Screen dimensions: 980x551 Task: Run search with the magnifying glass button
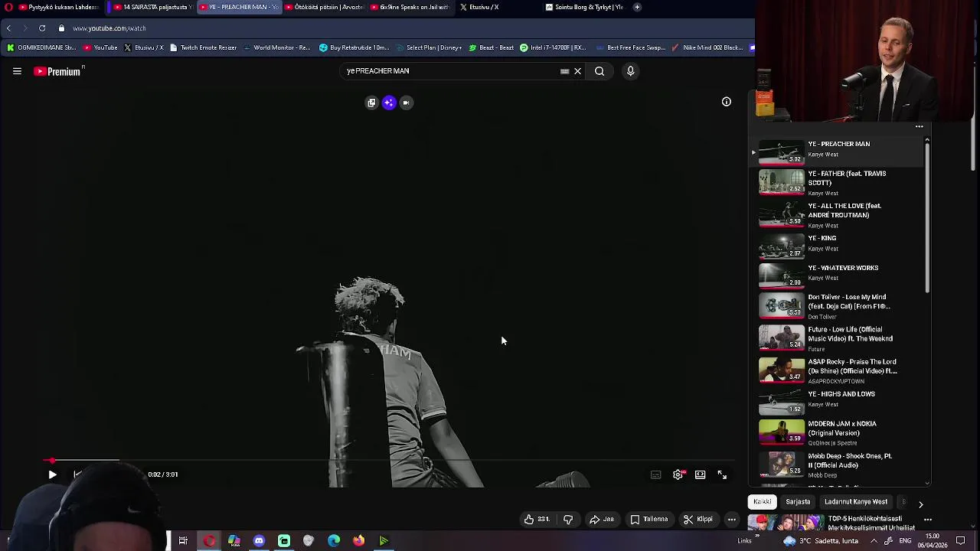(x=599, y=71)
